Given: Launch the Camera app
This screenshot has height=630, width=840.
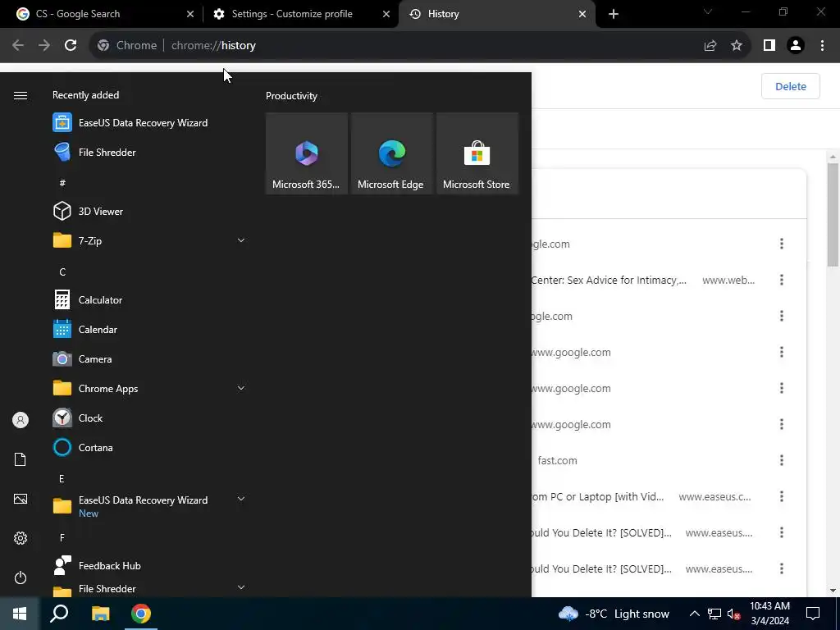Looking at the screenshot, I should [x=82, y=359].
